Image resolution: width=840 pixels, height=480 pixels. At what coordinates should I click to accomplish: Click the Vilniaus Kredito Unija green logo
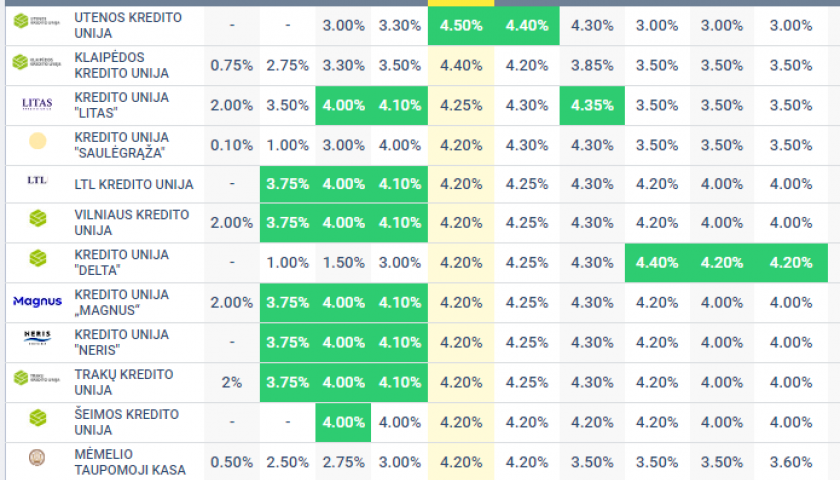(x=38, y=219)
